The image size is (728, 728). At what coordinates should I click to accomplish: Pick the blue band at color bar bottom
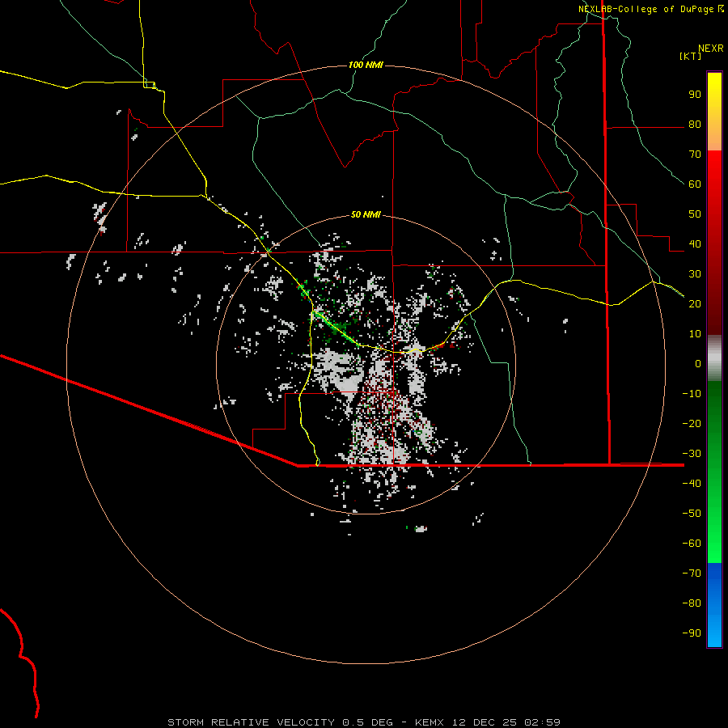tap(714, 605)
